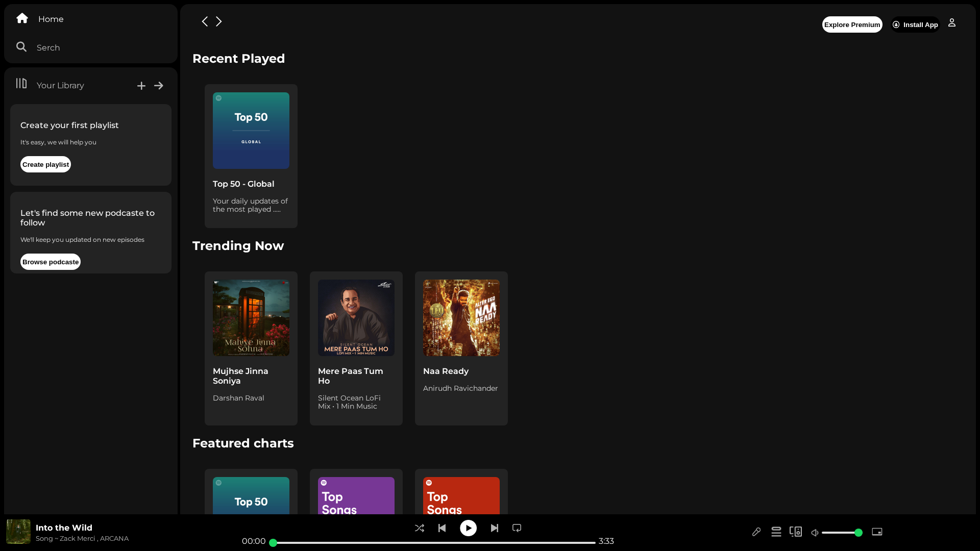Toggle repeat mode
The image size is (980, 551).
(x=517, y=528)
